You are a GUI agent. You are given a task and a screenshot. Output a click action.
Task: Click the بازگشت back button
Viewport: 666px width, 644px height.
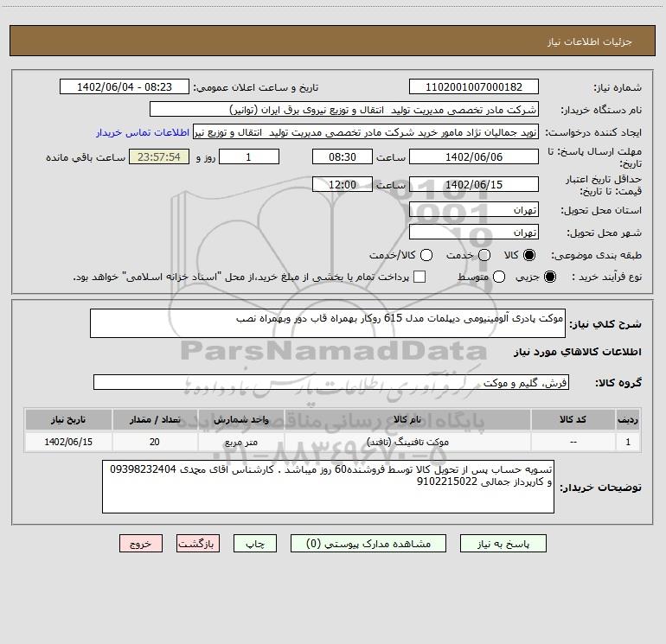click(x=198, y=544)
